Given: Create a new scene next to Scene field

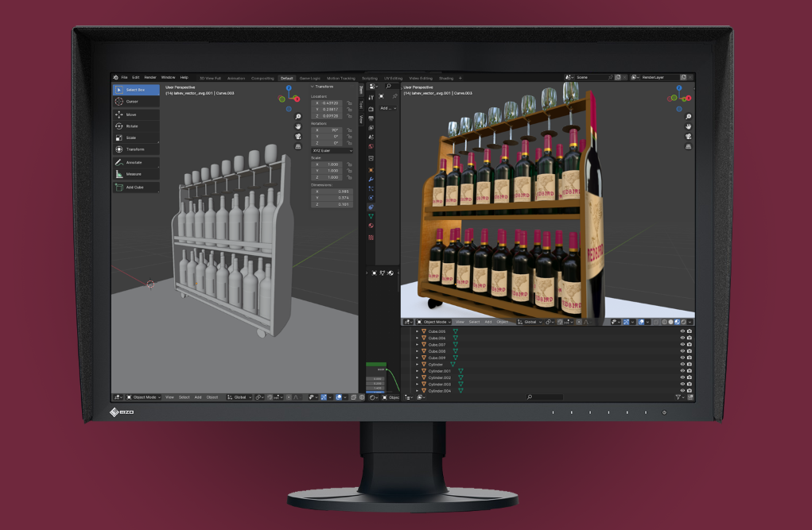Looking at the screenshot, I should click(618, 77).
